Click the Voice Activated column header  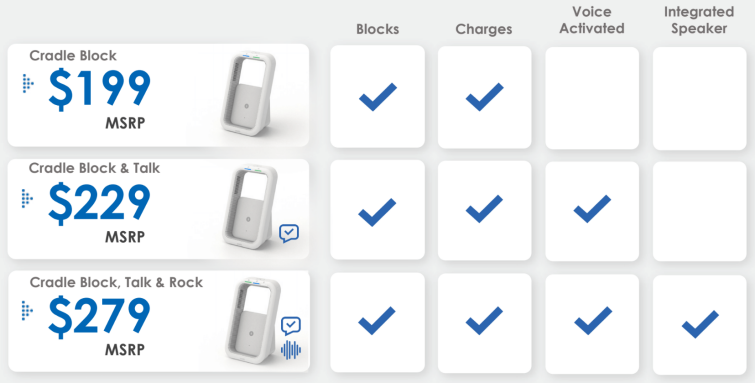click(x=592, y=20)
